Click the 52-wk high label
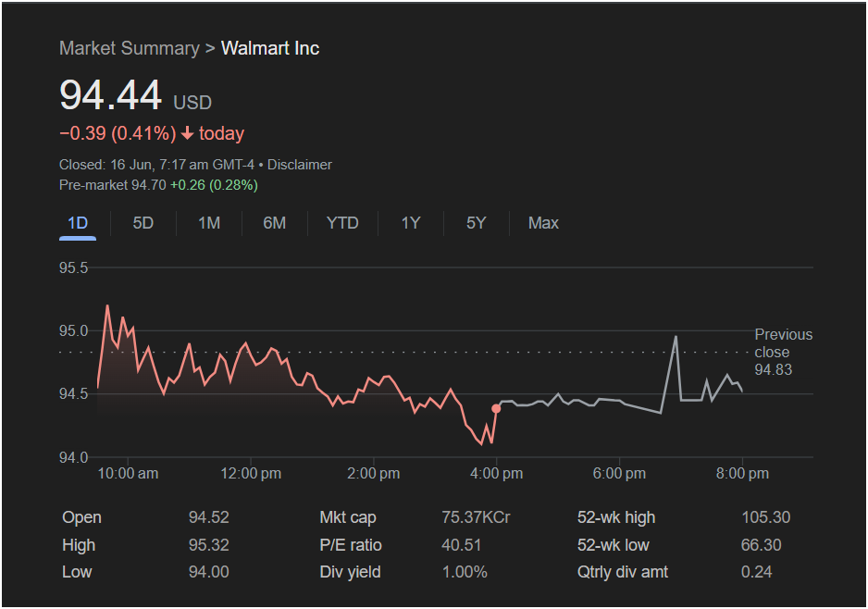 click(x=616, y=517)
